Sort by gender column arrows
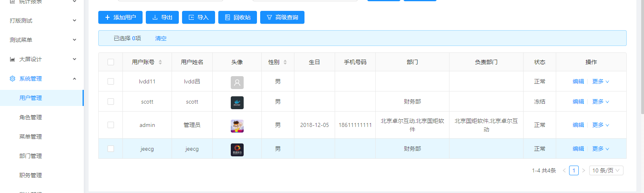This screenshot has width=644, height=193. click(x=285, y=62)
